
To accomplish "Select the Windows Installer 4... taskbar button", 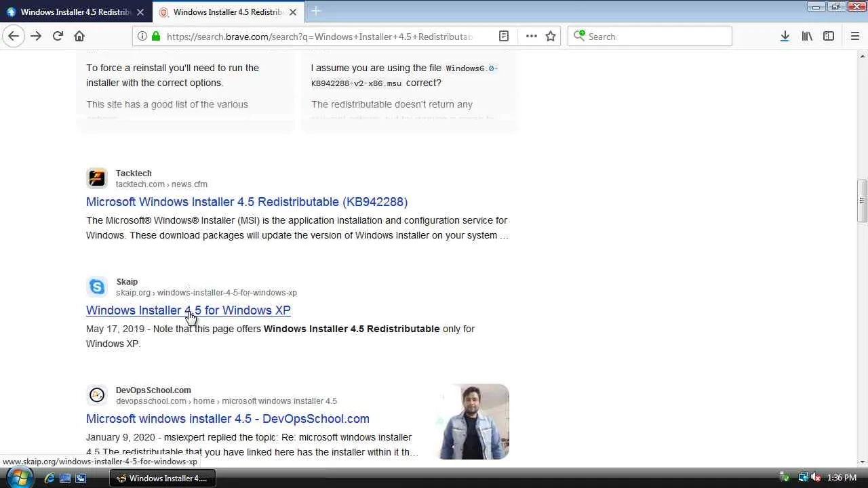I will coord(163,478).
